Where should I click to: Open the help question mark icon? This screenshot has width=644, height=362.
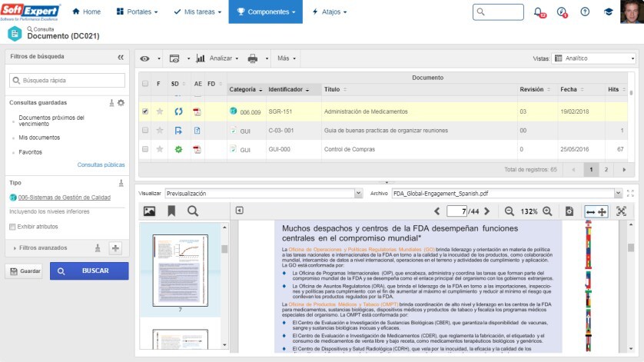click(x=586, y=12)
